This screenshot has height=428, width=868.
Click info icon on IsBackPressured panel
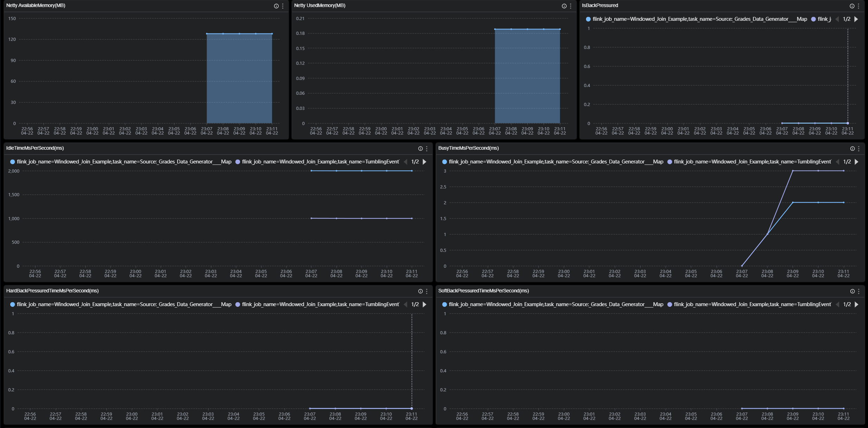[x=852, y=6]
